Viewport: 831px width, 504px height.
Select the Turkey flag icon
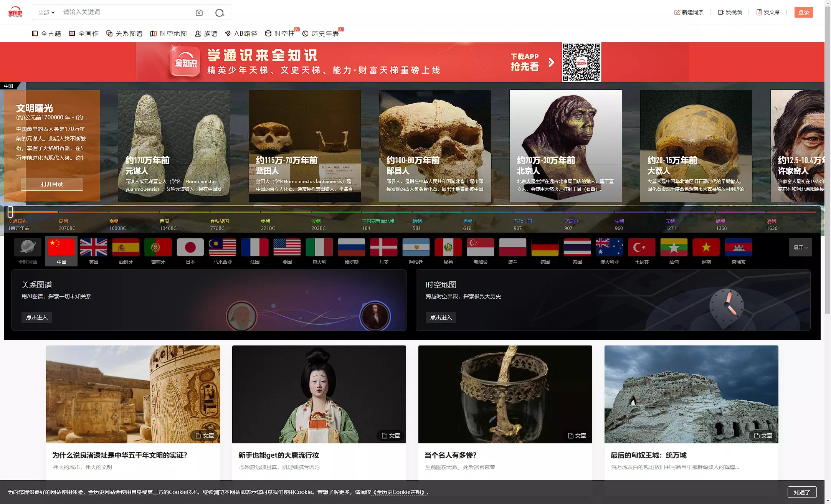point(641,248)
